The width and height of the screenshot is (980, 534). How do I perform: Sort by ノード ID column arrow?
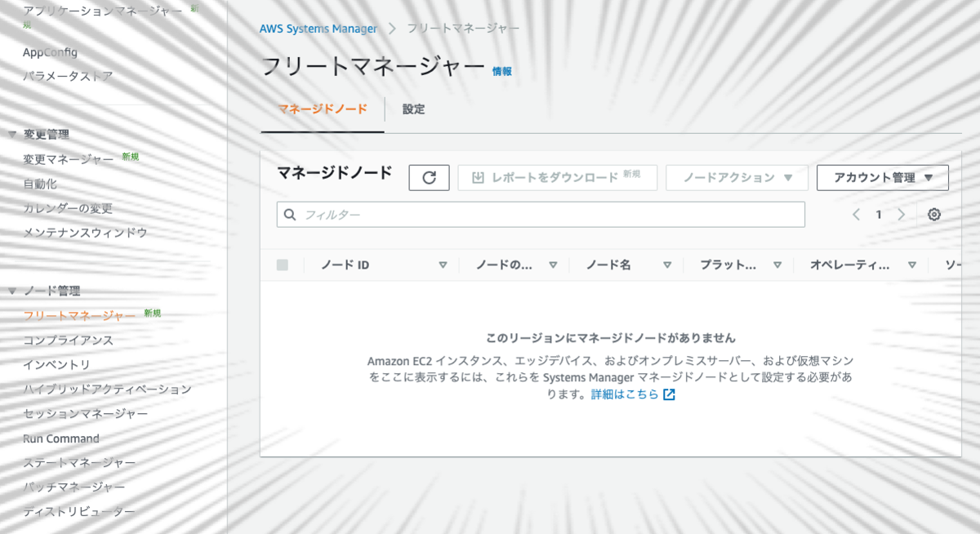(x=443, y=265)
